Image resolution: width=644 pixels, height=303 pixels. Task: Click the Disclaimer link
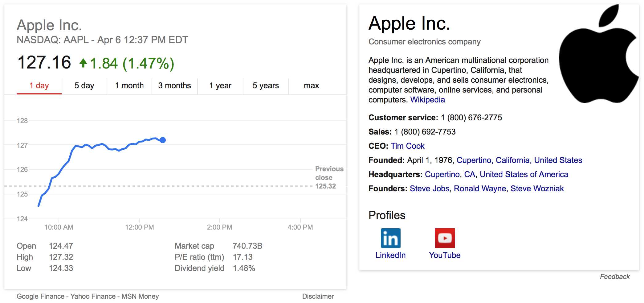(x=318, y=296)
